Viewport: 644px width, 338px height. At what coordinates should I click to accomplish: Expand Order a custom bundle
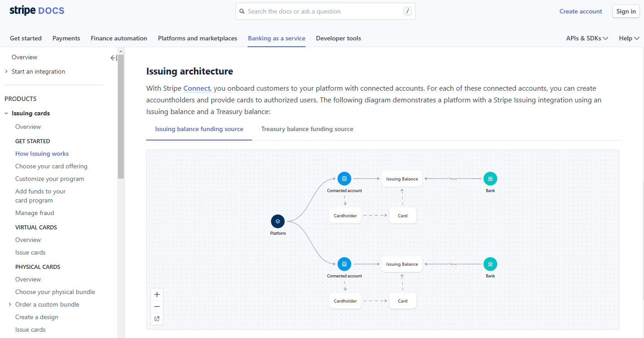point(10,305)
